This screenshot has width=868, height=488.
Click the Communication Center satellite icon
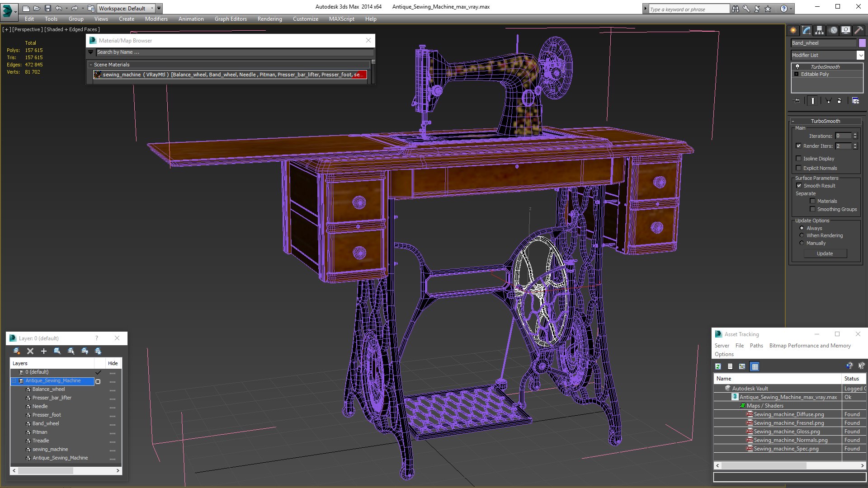click(x=757, y=9)
